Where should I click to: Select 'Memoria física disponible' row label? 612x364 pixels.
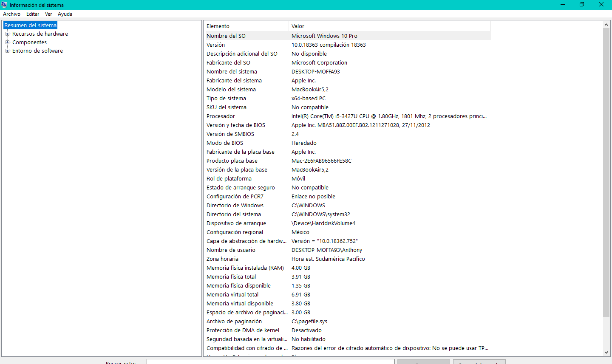point(238,286)
